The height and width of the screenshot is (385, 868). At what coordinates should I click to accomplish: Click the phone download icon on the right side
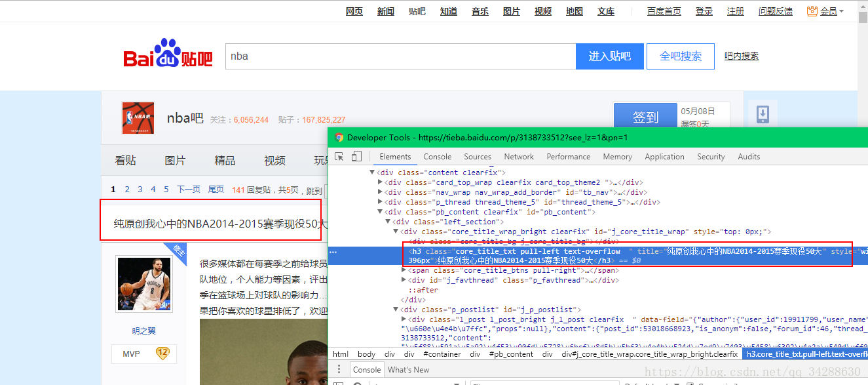coord(763,115)
